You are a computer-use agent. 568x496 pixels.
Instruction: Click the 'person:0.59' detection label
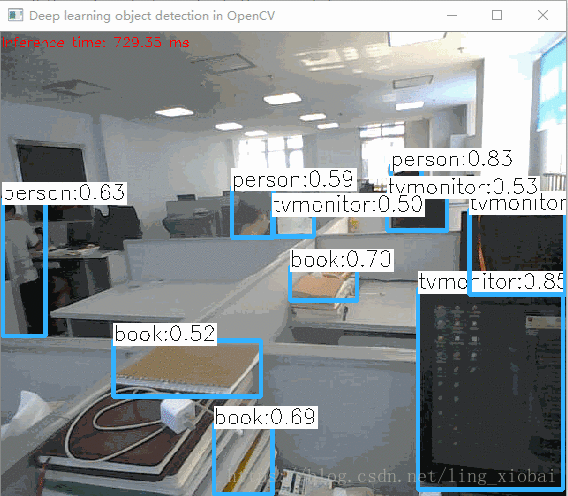coord(293,180)
